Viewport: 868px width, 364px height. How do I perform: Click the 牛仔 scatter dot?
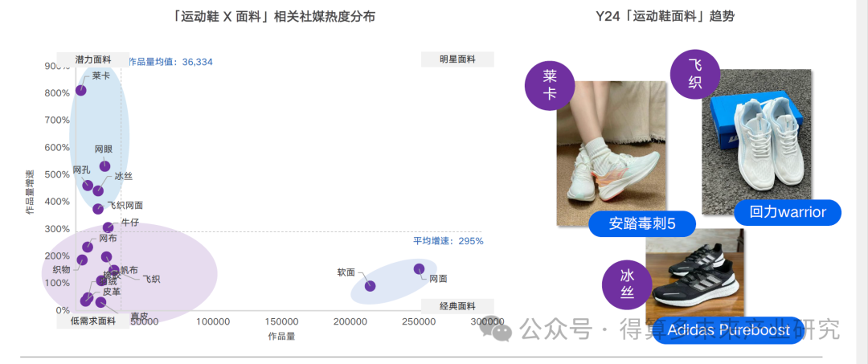pos(108,227)
